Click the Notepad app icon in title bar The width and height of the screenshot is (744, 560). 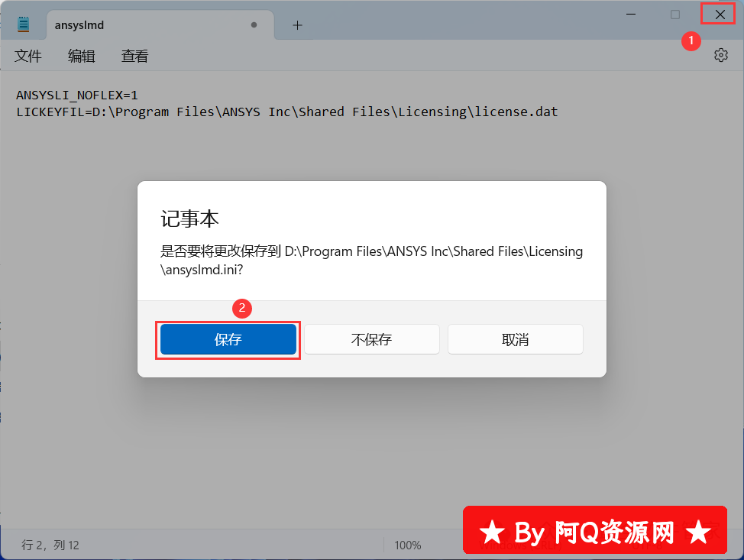point(23,24)
